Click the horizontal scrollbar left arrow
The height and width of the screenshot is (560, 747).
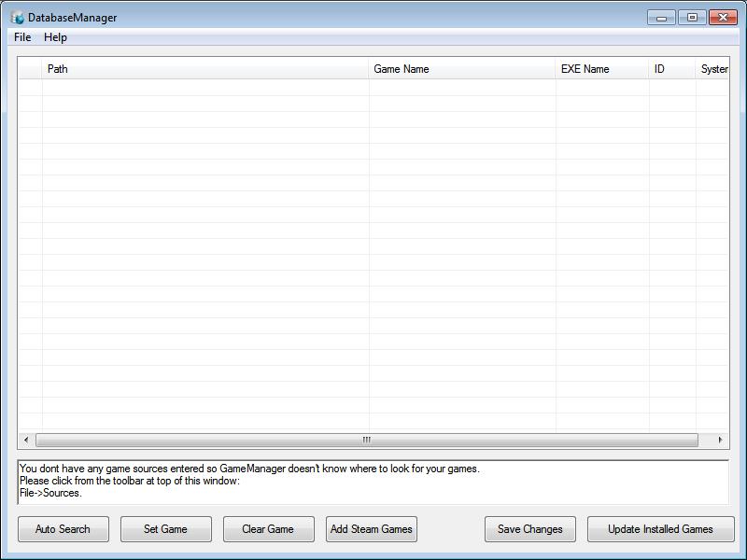[x=26, y=440]
